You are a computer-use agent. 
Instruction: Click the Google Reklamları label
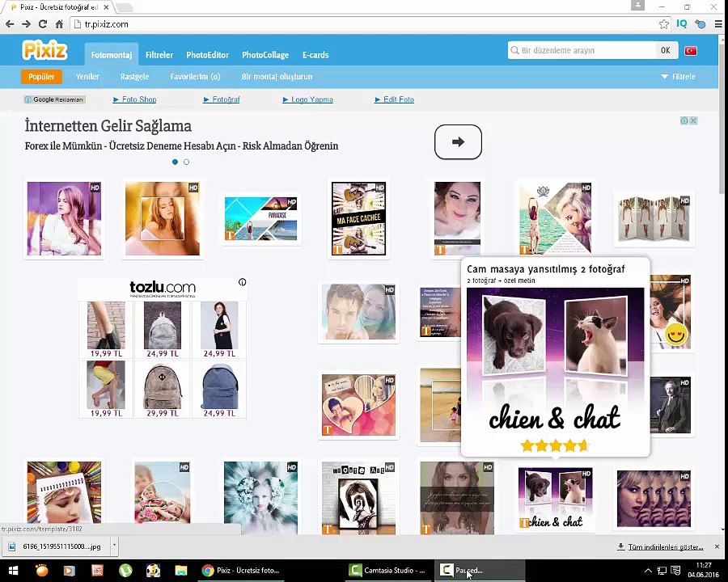tap(55, 99)
